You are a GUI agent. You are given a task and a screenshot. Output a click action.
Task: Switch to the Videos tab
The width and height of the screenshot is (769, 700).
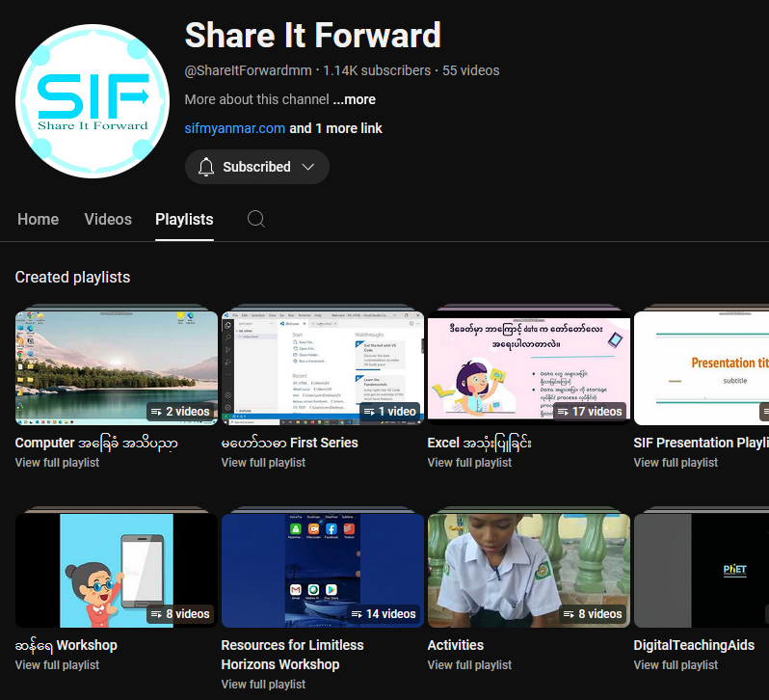click(x=108, y=219)
